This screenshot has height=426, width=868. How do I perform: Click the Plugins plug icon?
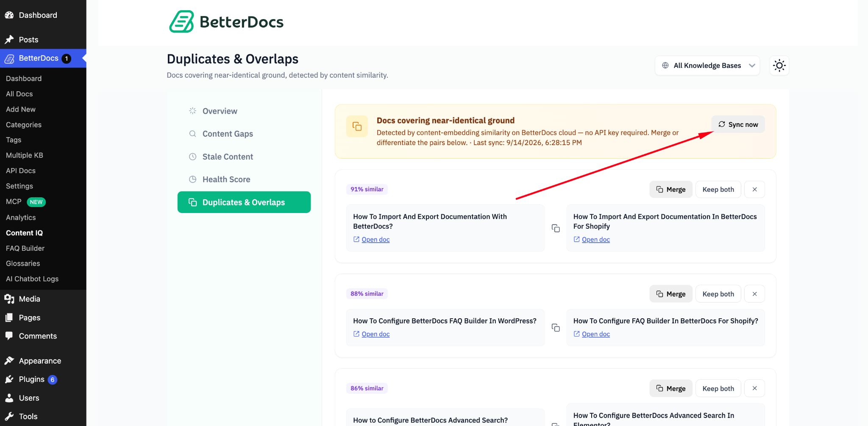9,379
